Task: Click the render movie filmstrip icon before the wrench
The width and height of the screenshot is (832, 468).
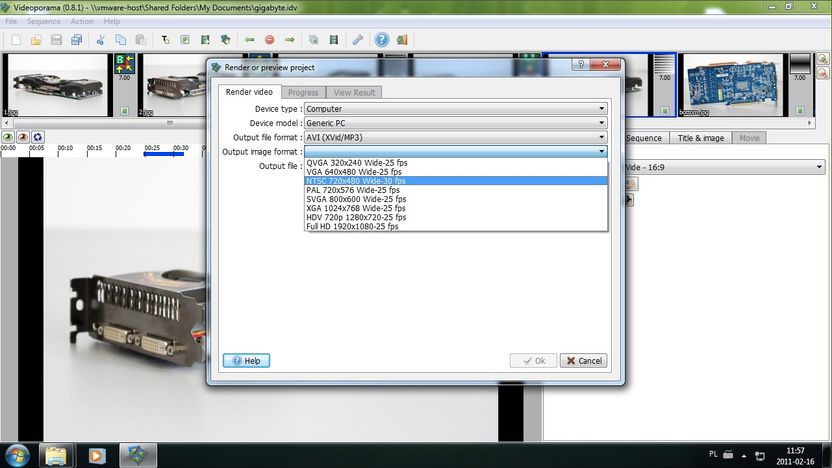Action: coord(334,40)
